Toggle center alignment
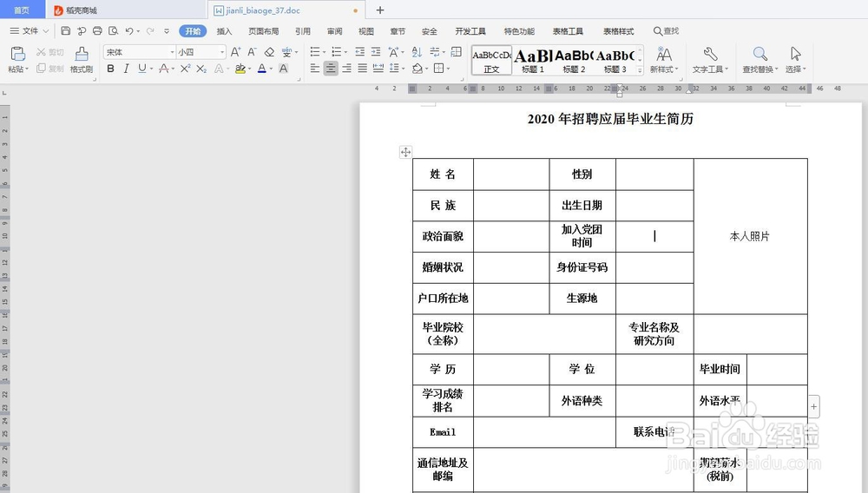This screenshot has width=868, height=493. coord(331,69)
